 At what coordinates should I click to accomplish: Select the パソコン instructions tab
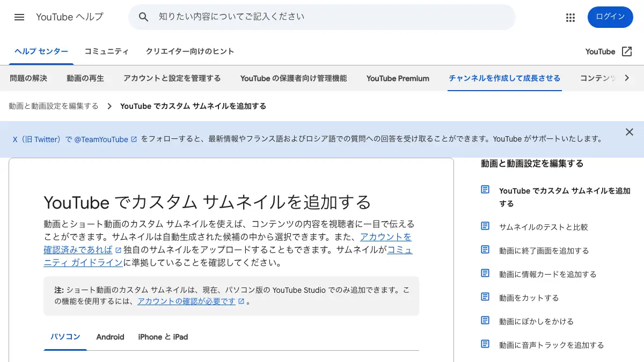65,337
